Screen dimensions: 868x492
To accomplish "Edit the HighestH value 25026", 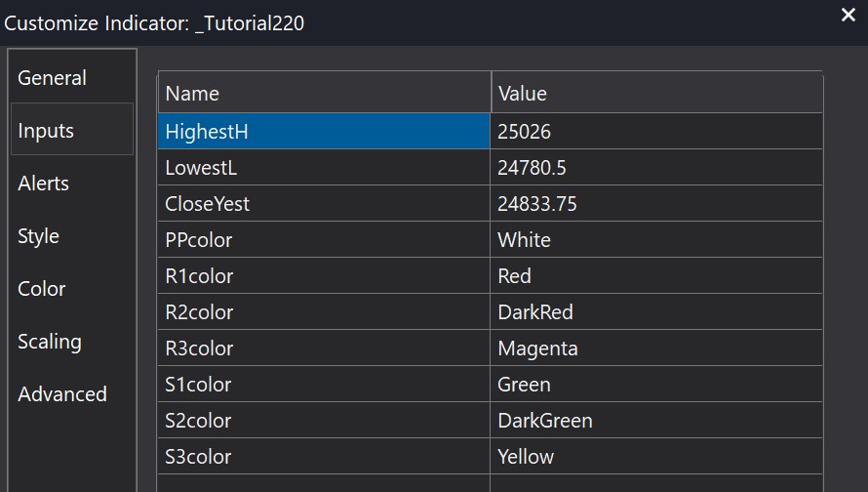I will [x=656, y=131].
